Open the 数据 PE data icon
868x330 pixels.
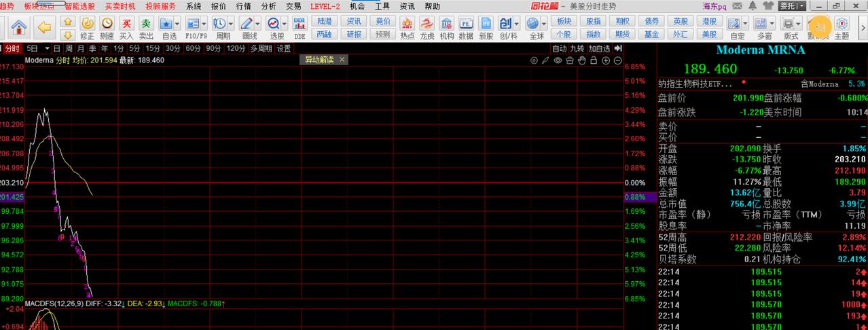point(467,24)
